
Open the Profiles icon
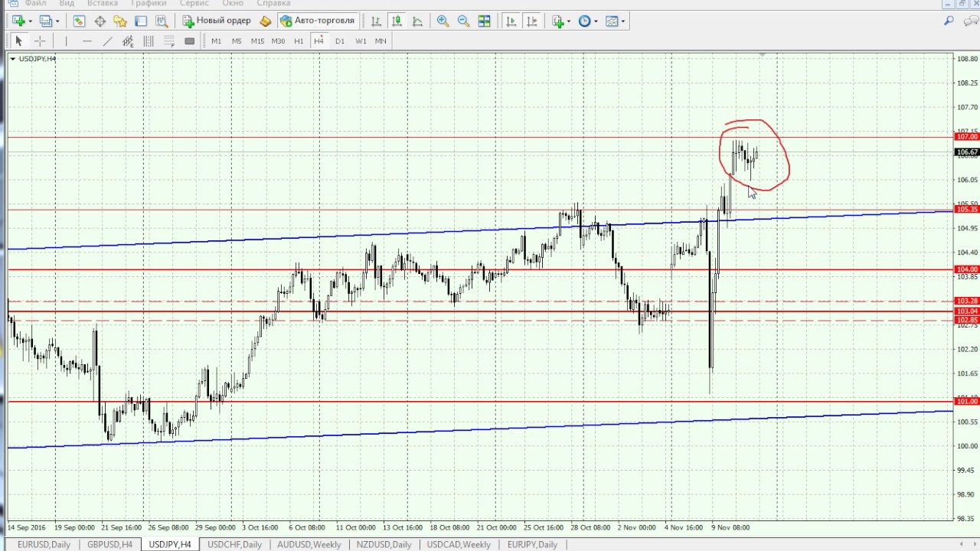coord(46,21)
